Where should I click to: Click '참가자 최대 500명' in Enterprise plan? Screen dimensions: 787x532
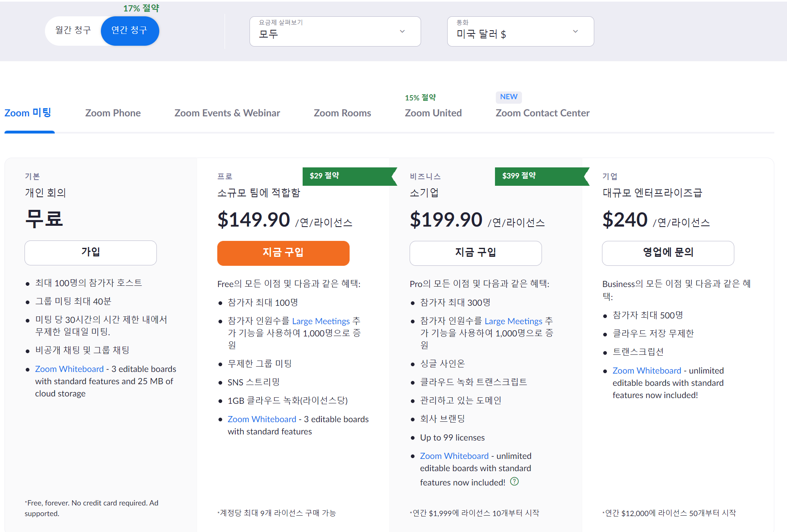(x=648, y=315)
